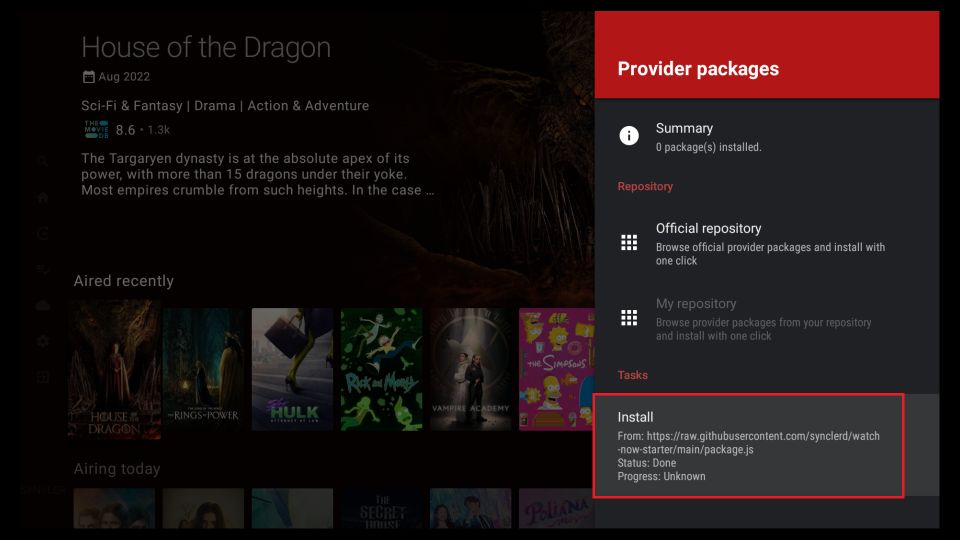This screenshot has height=540, width=960.
Task: Open the Summary entry showing 0 packages installed
Action: (x=767, y=137)
